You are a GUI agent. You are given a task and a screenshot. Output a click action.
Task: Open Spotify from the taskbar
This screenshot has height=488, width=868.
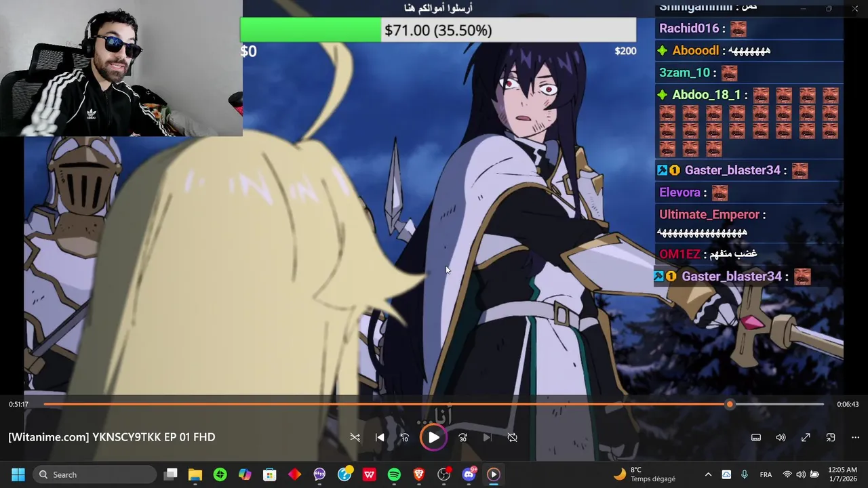(394, 474)
